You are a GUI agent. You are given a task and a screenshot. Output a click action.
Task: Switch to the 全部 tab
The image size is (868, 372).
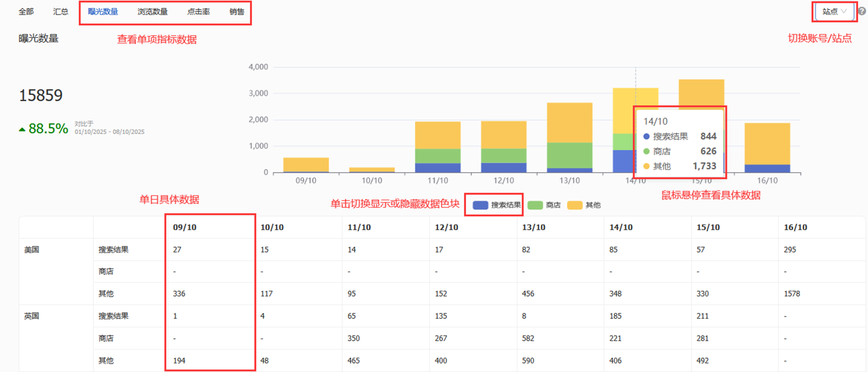(26, 12)
